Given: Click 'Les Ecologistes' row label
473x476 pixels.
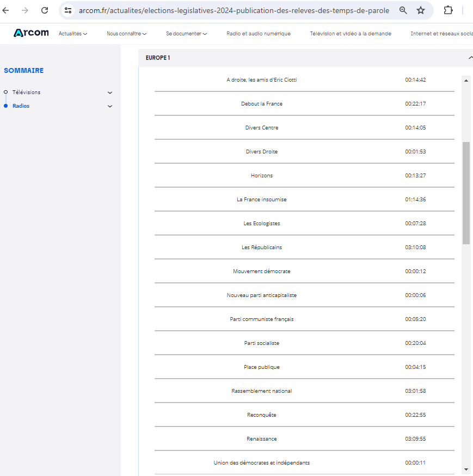Looking at the screenshot, I should 262,224.
